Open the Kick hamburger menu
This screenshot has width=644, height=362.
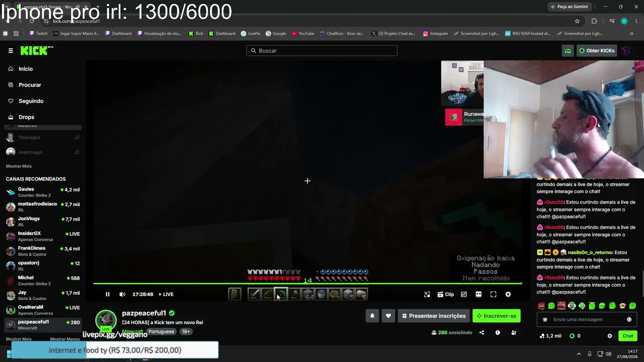click(x=11, y=50)
